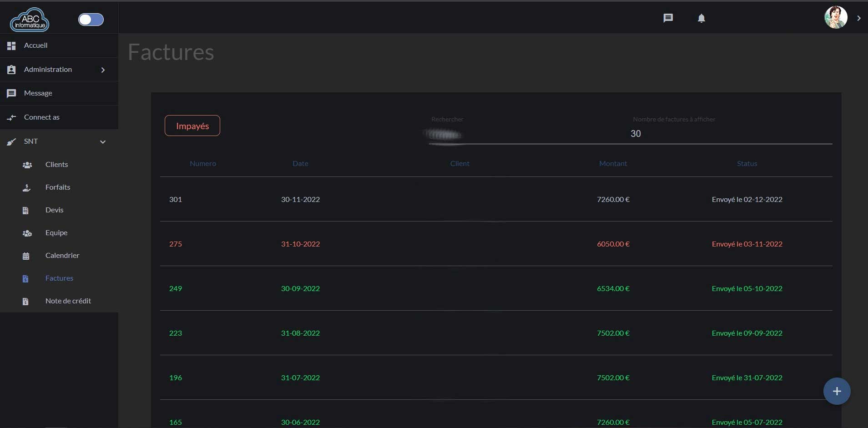The height and width of the screenshot is (428, 868).
Task: Click the Calendrier calendar icon
Action: [26, 256]
